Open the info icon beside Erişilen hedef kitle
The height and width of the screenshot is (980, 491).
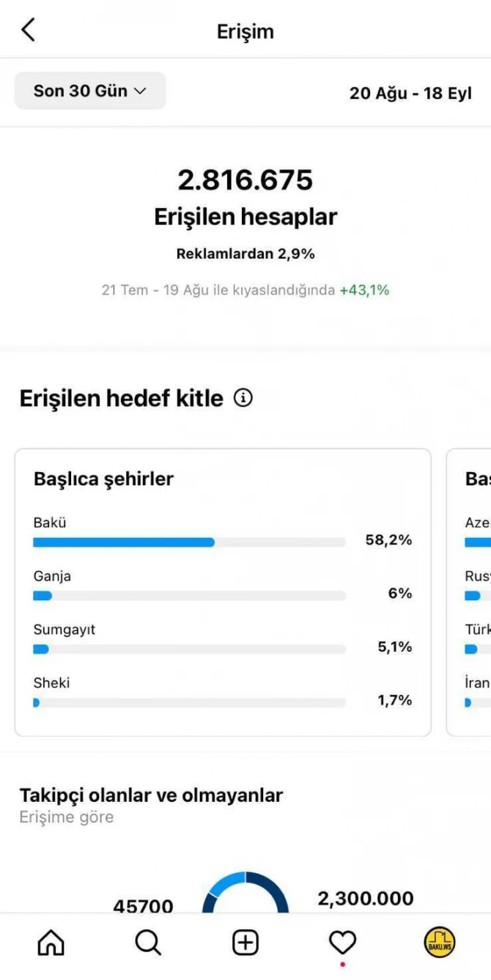point(243,398)
